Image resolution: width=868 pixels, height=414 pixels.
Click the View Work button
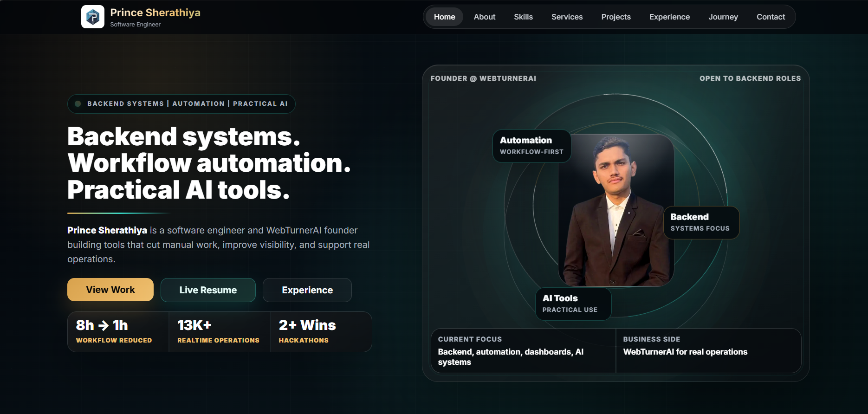point(110,290)
